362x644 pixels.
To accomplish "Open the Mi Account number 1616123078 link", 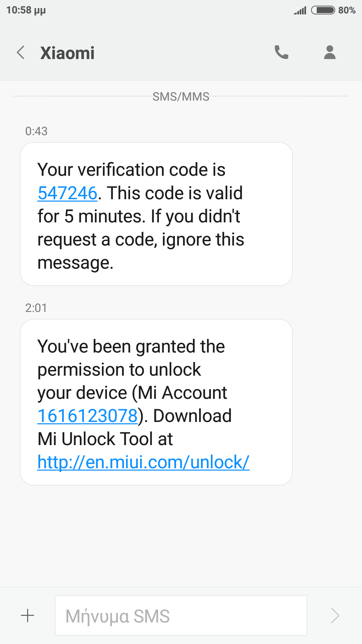I will (87, 416).
